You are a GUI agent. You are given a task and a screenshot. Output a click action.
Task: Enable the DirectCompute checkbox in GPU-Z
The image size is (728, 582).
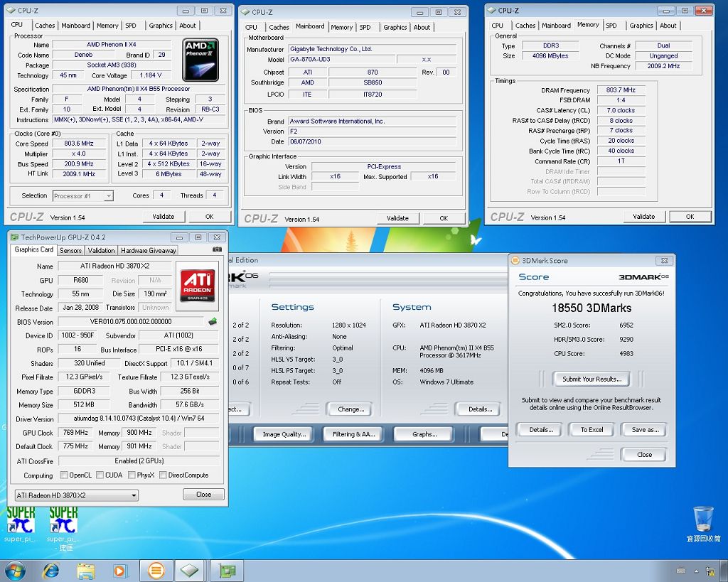tap(163, 475)
